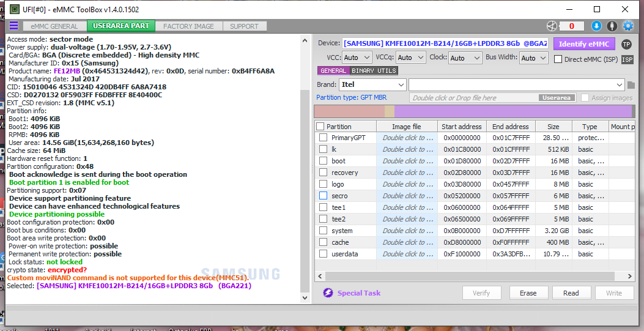Click the Size column header
The width and height of the screenshot is (644, 331).
coord(553,127)
